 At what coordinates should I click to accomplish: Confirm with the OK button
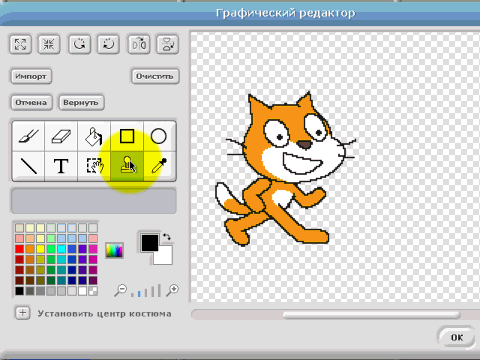click(x=457, y=337)
